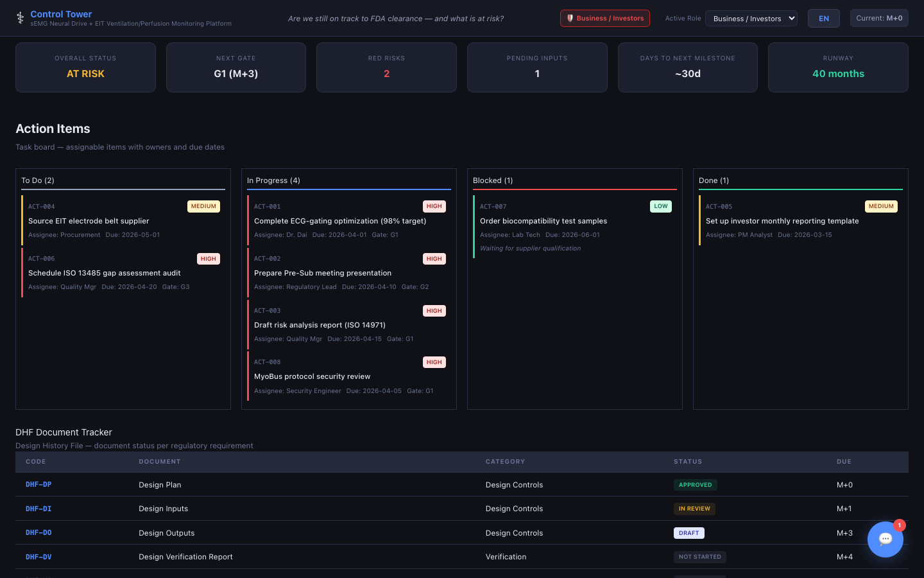The image size is (924, 578).
Task: Click the DHF-DO document code link
Action: point(38,533)
